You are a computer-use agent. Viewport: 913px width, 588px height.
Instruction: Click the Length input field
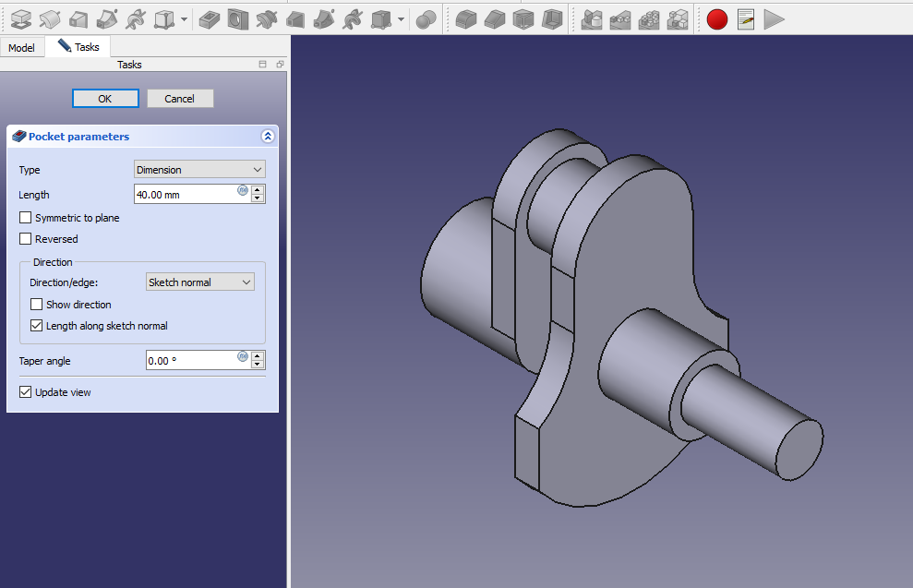[185, 195]
